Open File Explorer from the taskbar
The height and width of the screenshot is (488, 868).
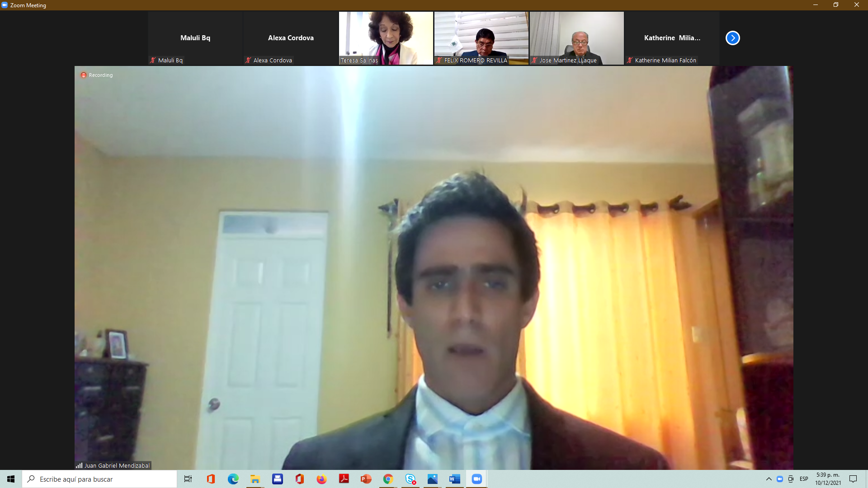[x=255, y=479]
